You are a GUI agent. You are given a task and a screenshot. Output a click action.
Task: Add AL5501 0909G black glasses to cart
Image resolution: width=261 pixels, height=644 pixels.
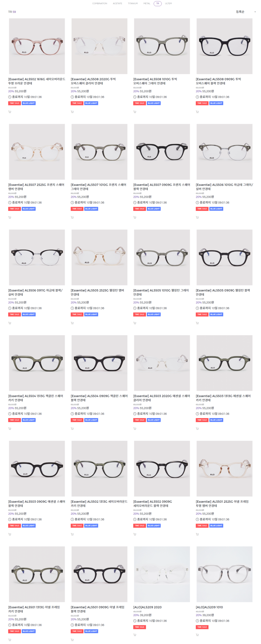(x=72, y=640)
